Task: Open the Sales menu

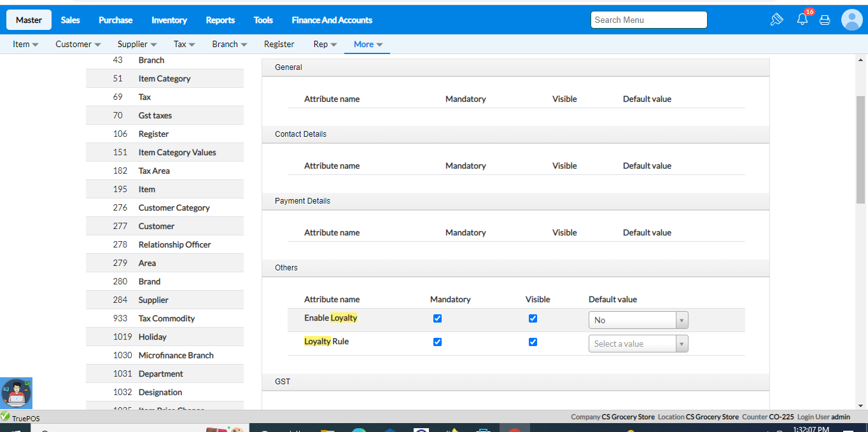Action: click(71, 20)
